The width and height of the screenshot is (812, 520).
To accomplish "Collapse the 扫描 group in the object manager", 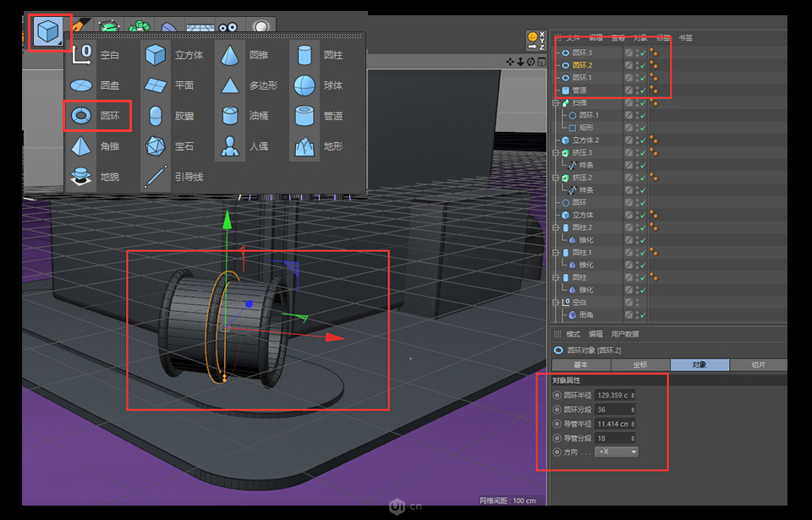I will click(x=556, y=103).
